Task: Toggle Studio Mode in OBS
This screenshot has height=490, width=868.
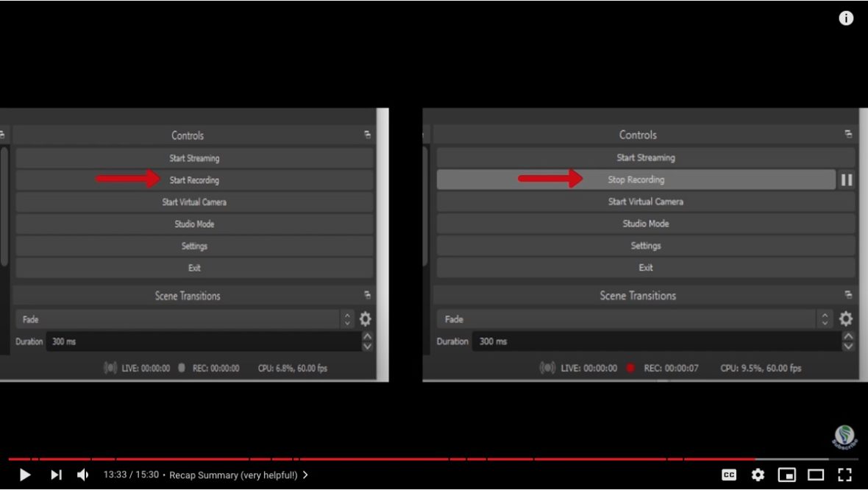Action: (x=645, y=223)
